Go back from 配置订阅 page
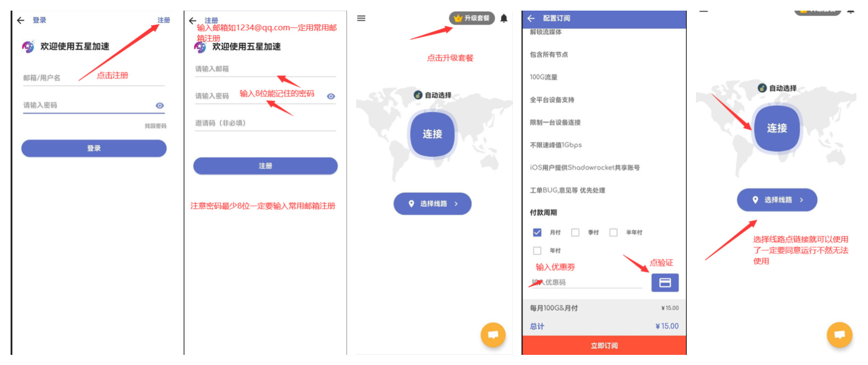Screen dimensions: 868x365 coord(531,18)
